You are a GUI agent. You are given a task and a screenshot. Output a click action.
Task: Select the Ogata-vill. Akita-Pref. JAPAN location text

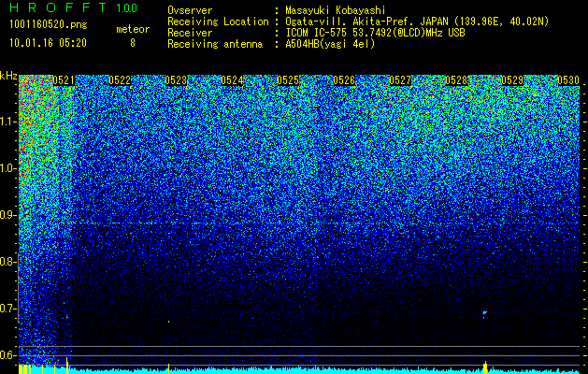coord(417,22)
